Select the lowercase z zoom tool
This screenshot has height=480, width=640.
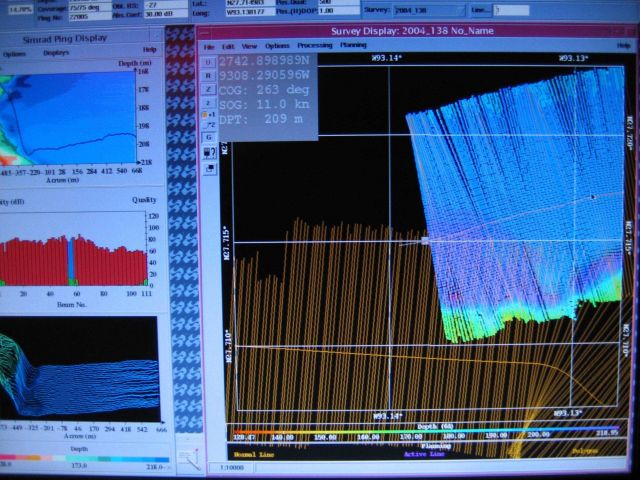[x=209, y=103]
